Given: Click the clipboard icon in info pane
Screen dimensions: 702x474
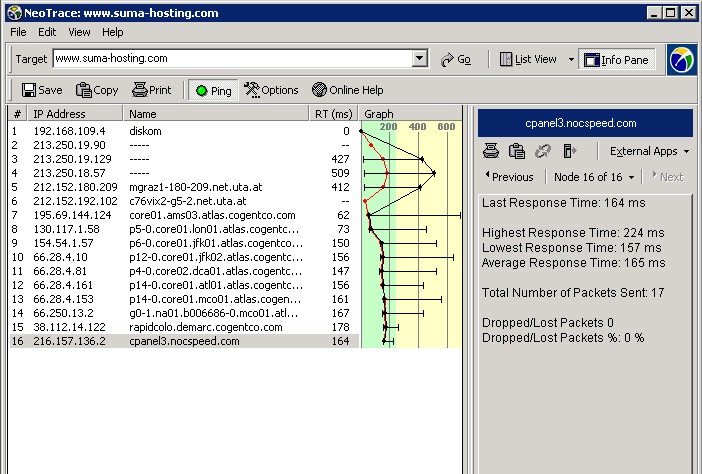Looking at the screenshot, I should point(517,151).
